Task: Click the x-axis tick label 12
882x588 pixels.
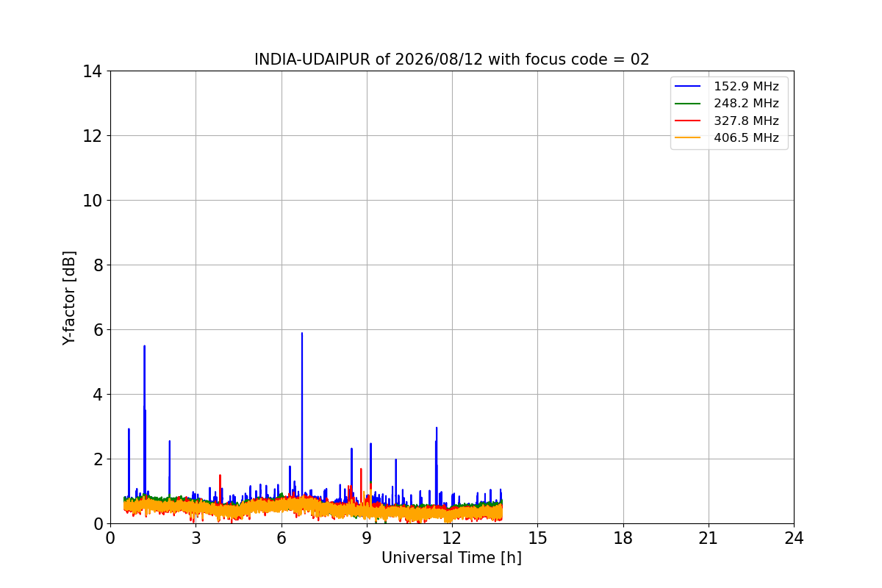Action: click(452, 538)
